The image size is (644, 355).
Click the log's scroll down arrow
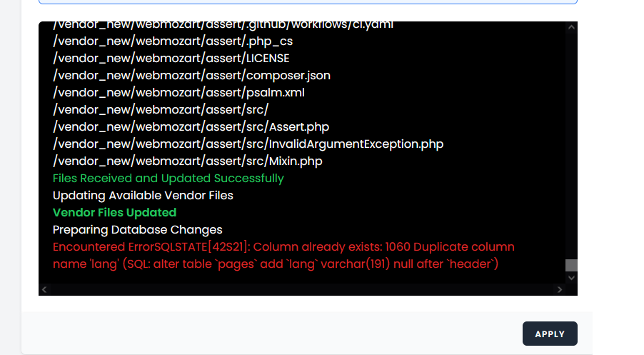tap(571, 278)
